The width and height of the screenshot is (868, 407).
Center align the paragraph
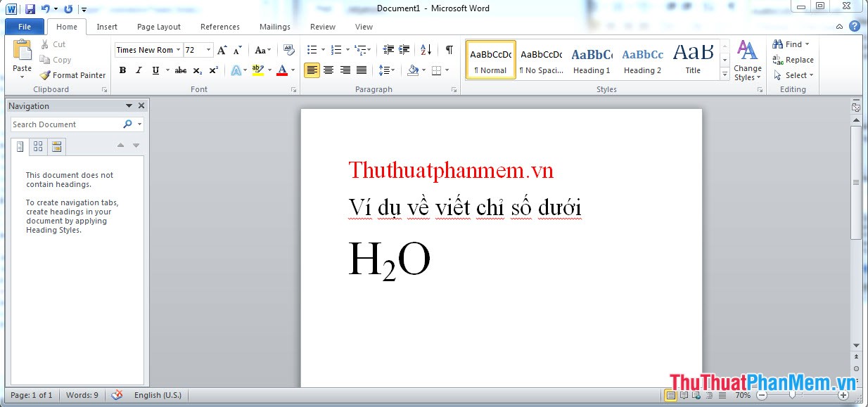(328, 70)
